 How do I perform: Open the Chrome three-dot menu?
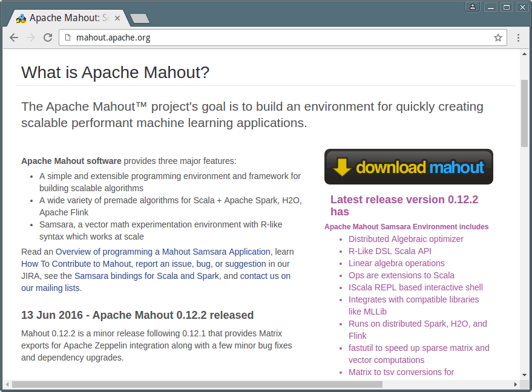click(x=518, y=38)
